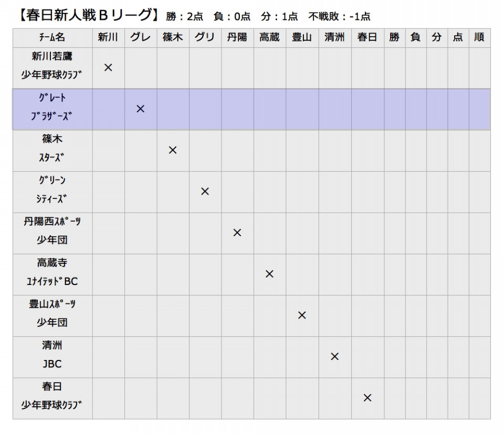Click the 順 rank column header
The height and width of the screenshot is (434, 504).
pos(479,37)
